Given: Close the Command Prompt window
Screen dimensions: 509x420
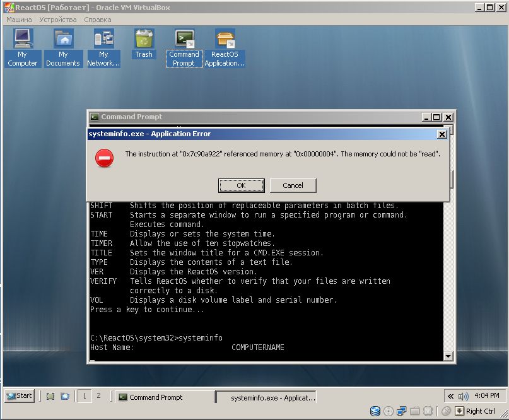Looking at the screenshot, I should point(448,117).
